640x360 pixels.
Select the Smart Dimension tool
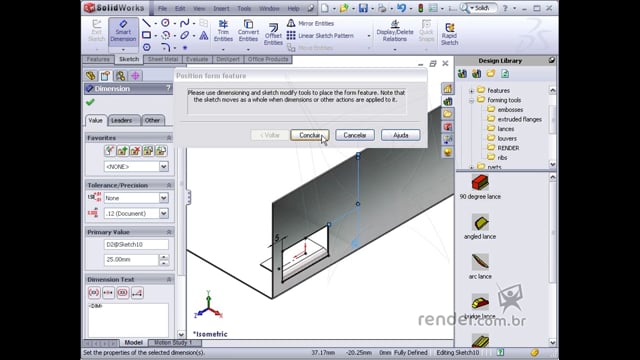click(123, 32)
